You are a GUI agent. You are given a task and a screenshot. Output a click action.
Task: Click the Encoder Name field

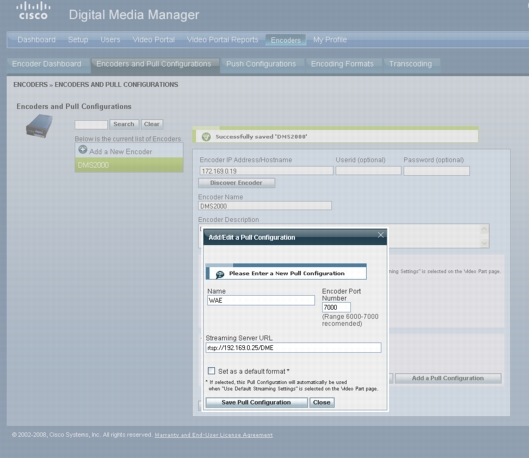click(x=265, y=206)
